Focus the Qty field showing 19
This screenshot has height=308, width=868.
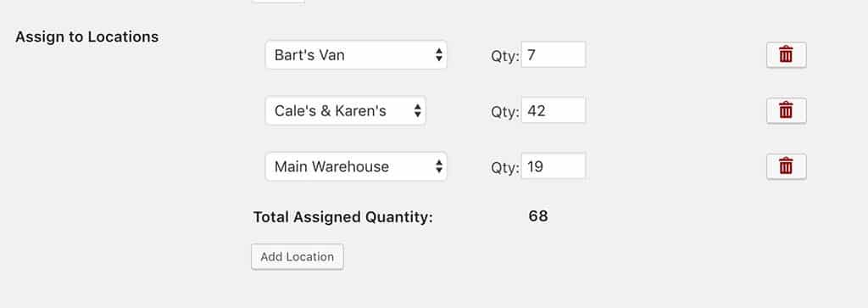(553, 166)
